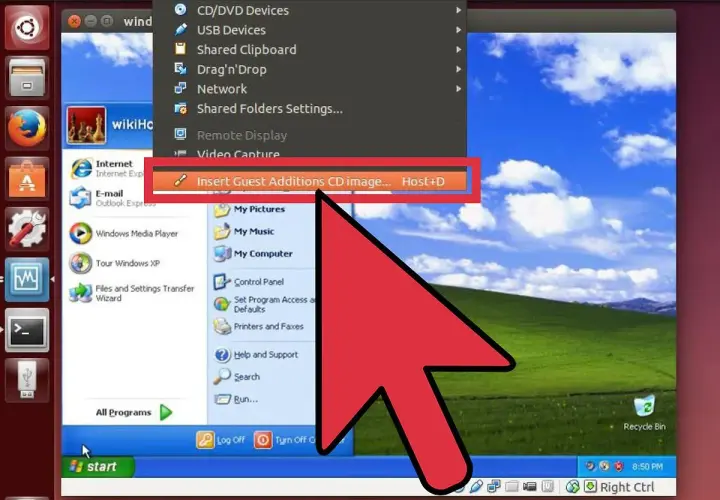Screen dimensions: 720x500
Task: Click the XP start button
Action: point(98,466)
